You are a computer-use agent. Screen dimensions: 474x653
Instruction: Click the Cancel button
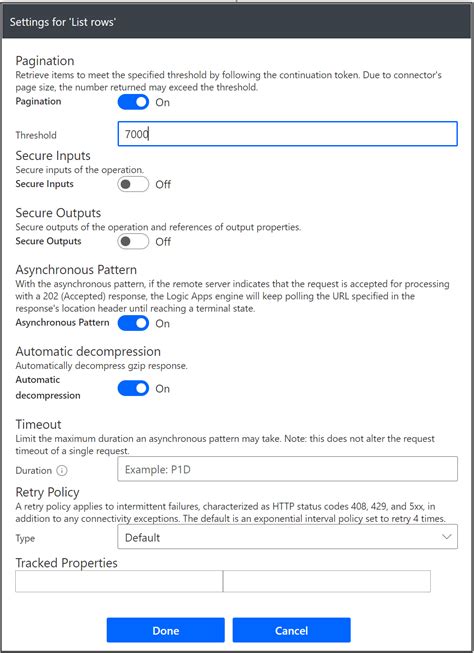(292, 630)
